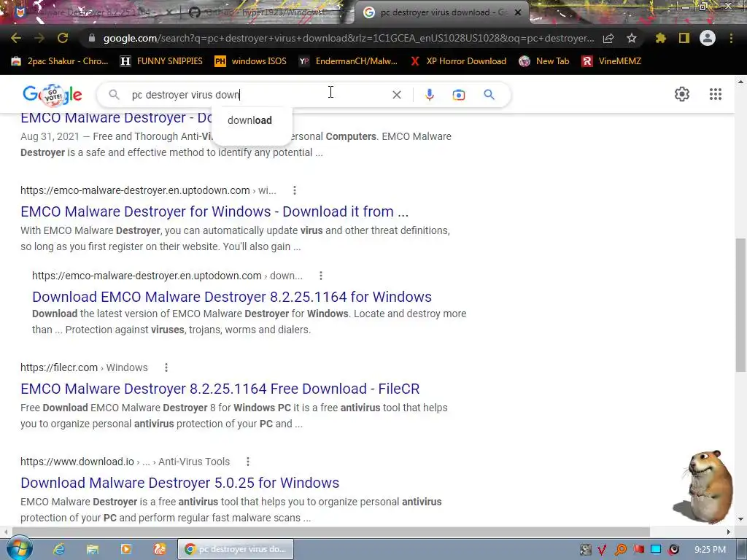The height and width of the screenshot is (560, 747).
Task: Open the 2pac Shakur bookmark
Action: [x=60, y=61]
